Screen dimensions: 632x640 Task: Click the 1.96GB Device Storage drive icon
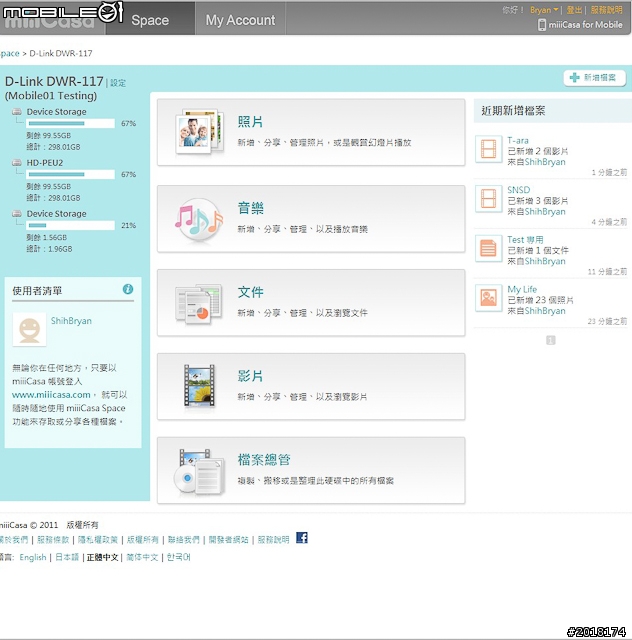click(16, 213)
